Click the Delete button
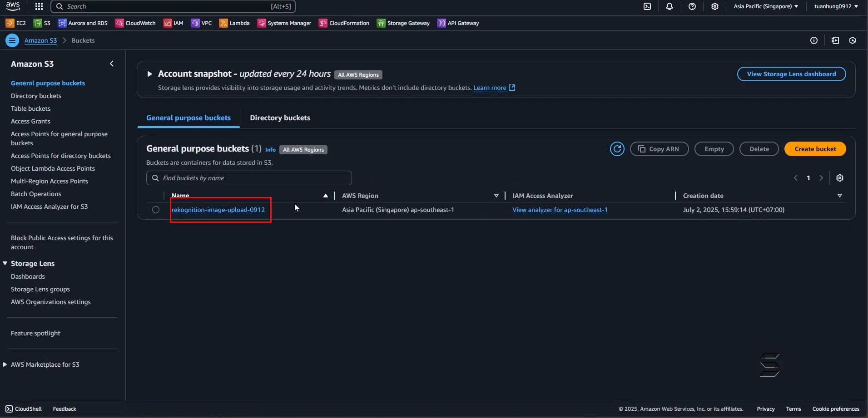 coord(759,149)
